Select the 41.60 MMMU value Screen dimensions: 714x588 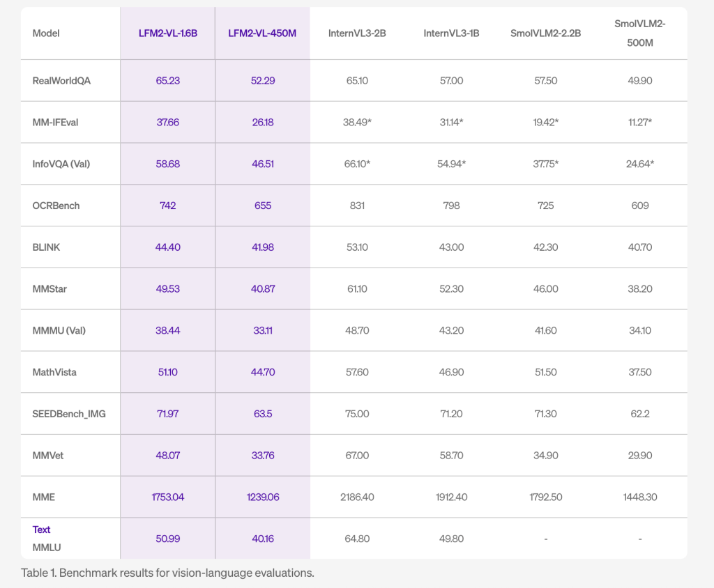(545, 330)
